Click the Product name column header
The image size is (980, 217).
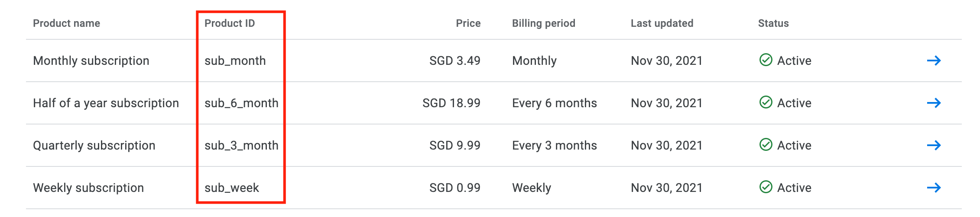66,23
